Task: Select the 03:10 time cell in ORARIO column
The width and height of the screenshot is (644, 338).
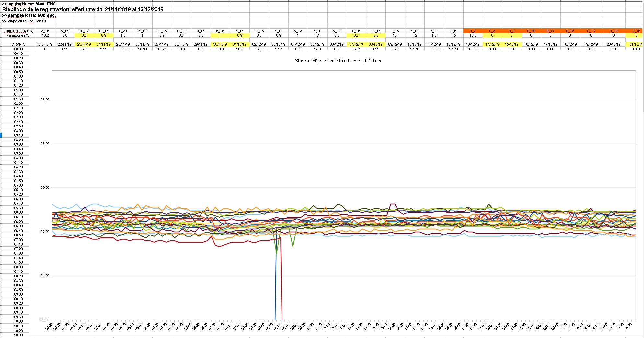Action: 18,135
